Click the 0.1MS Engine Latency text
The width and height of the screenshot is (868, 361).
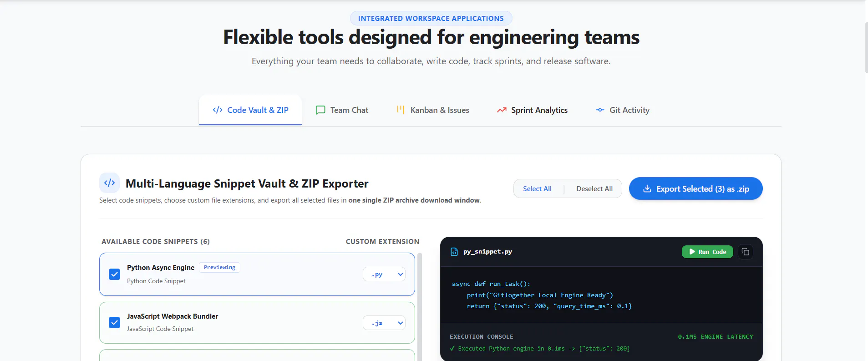tap(716, 336)
